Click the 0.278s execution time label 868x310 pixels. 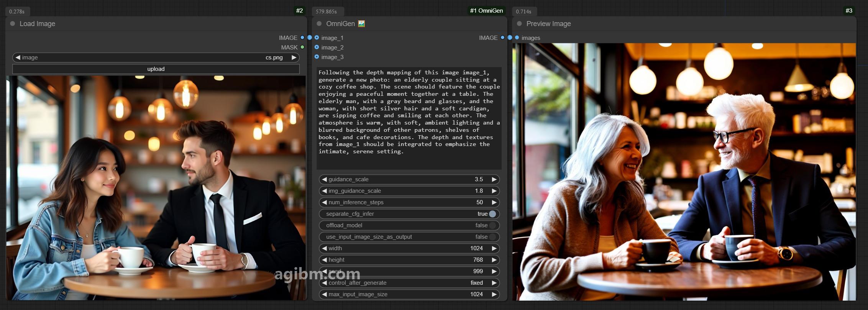click(17, 11)
